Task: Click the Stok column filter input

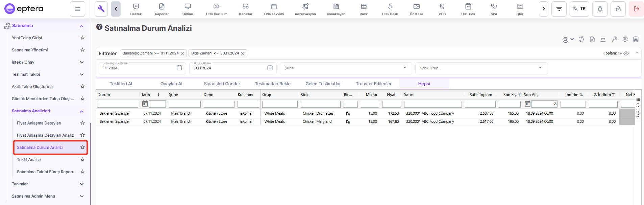Action: click(320, 104)
